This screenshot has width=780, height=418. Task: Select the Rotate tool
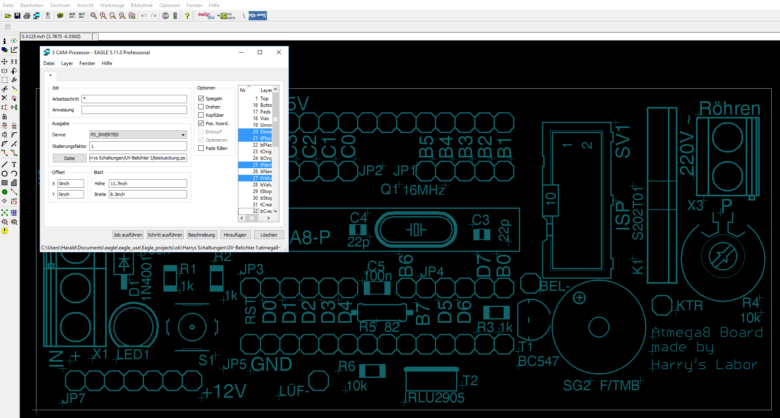tap(14, 71)
